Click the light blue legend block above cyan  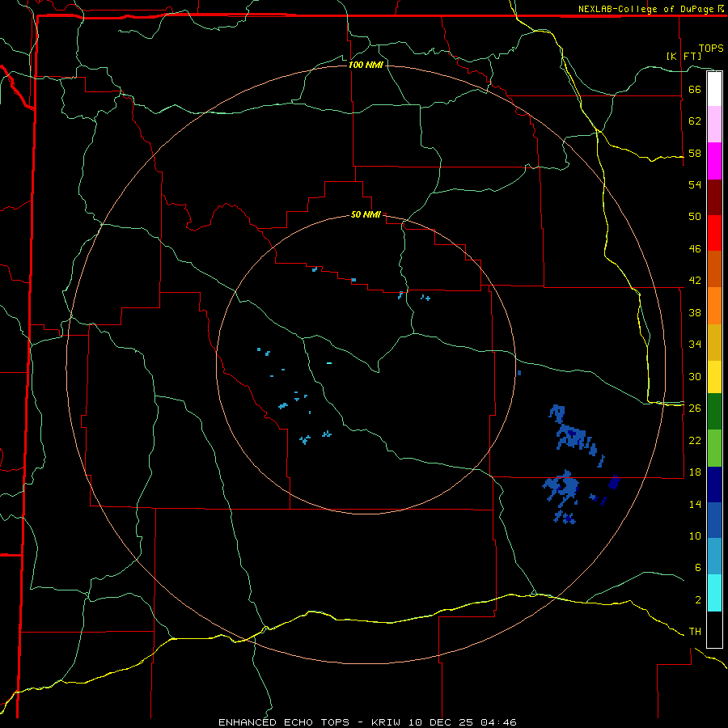pyautogui.click(x=714, y=557)
